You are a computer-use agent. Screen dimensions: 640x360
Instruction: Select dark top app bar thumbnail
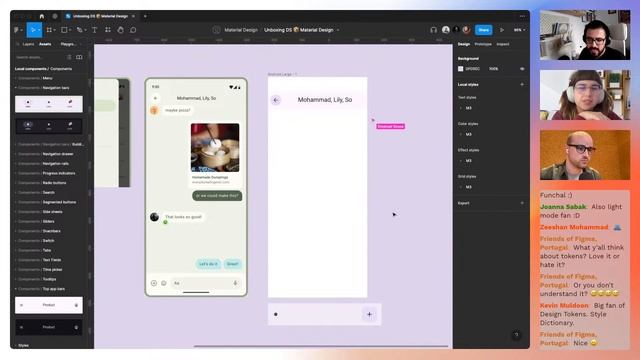pos(49,327)
